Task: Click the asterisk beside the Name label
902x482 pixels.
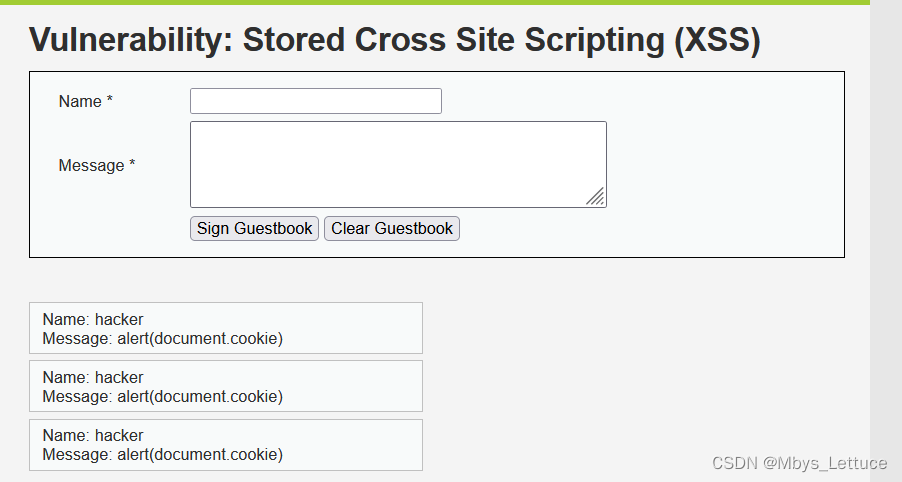Action: tap(109, 100)
